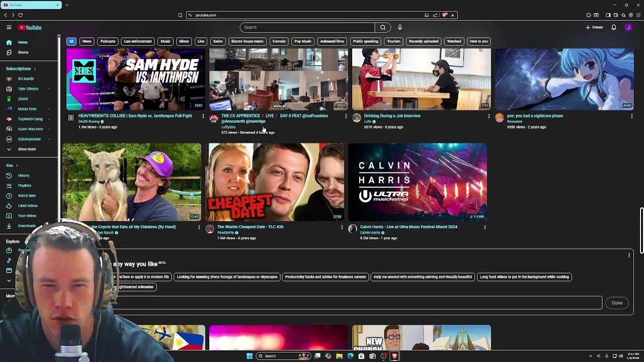Open browser extensions puzzle icon
The image size is (644, 362).
tap(589, 15)
